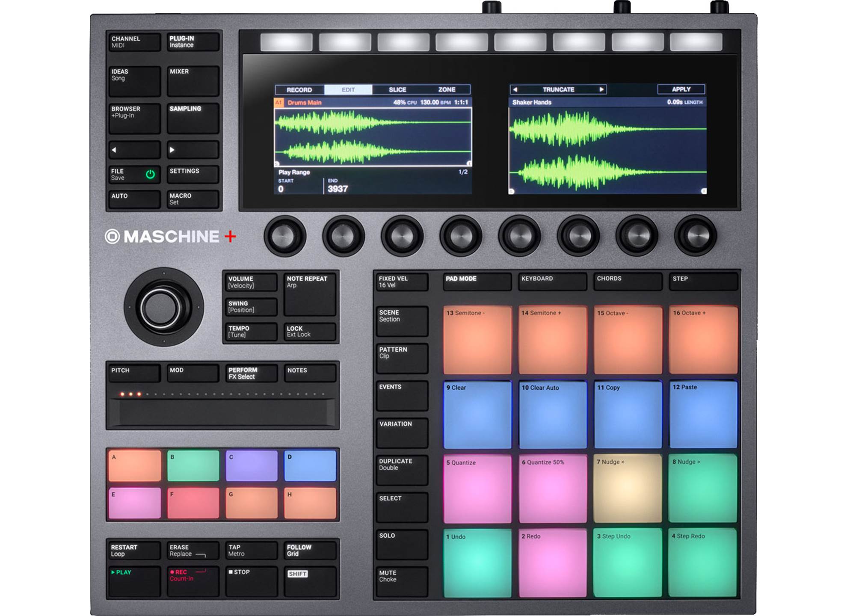The height and width of the screenshot is (616, 847).
Task: Touch the Smart Strip touch slider
Action: click(222, 412)
